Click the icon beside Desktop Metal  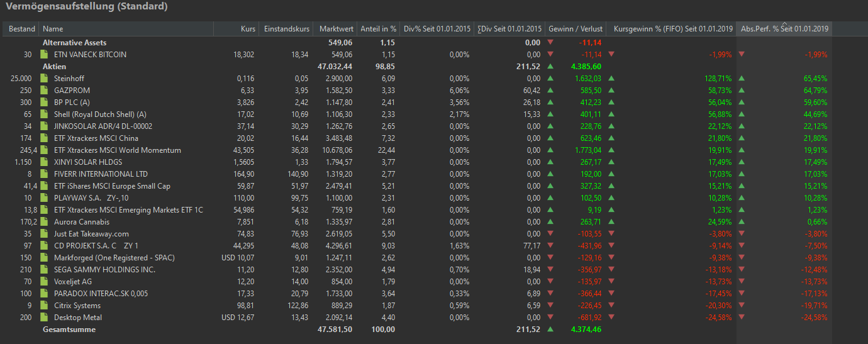click(44, 318)
